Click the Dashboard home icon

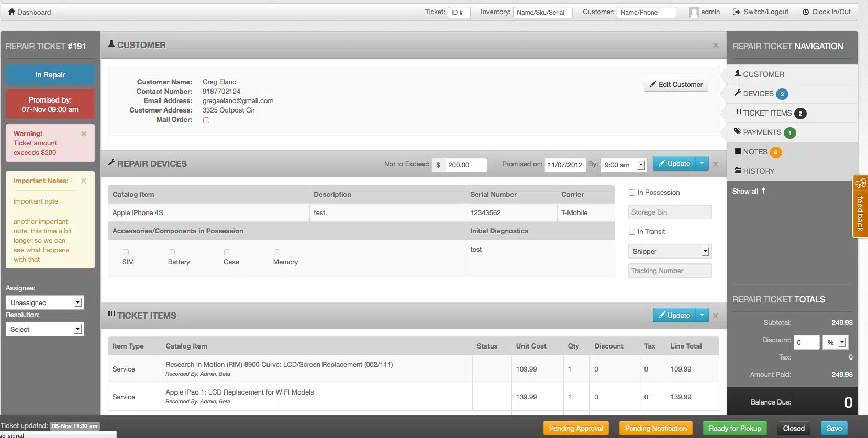tap(12, 12)
